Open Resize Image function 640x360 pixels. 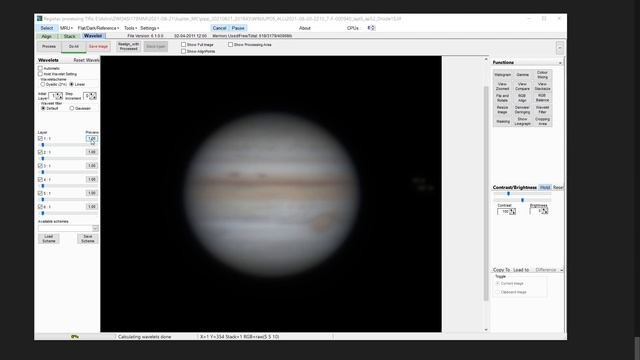click(502, 109)
